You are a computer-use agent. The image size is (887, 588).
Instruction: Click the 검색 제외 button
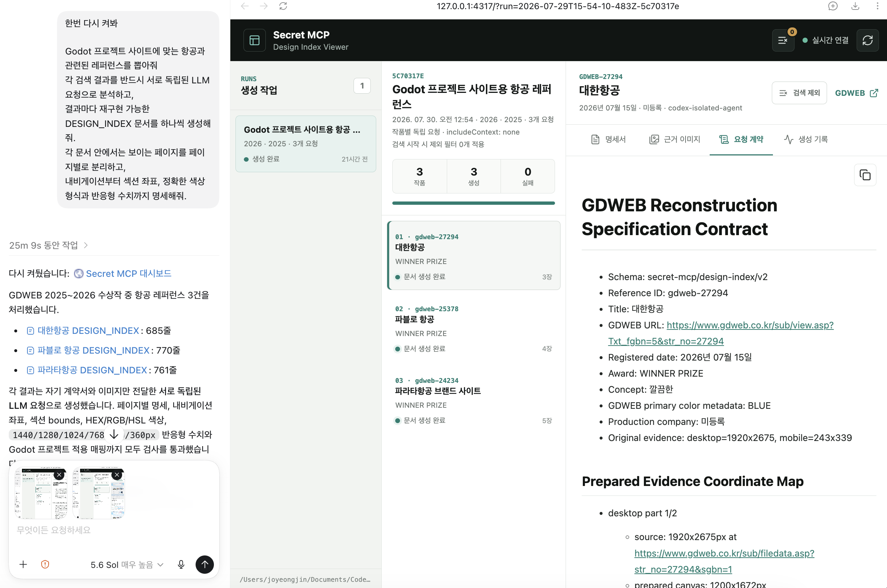pos(799,93)
